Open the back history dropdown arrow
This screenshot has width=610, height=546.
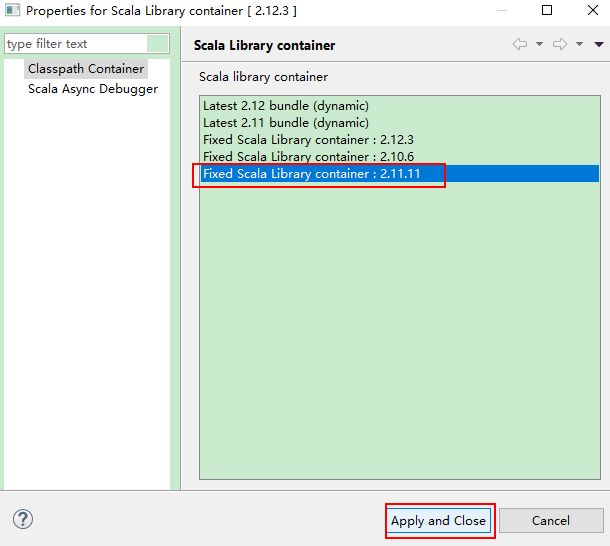[540, 44]
